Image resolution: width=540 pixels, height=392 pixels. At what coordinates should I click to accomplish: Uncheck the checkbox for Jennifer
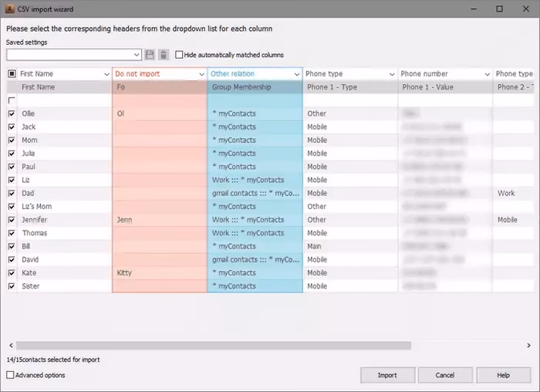click(x=12, y=220)
